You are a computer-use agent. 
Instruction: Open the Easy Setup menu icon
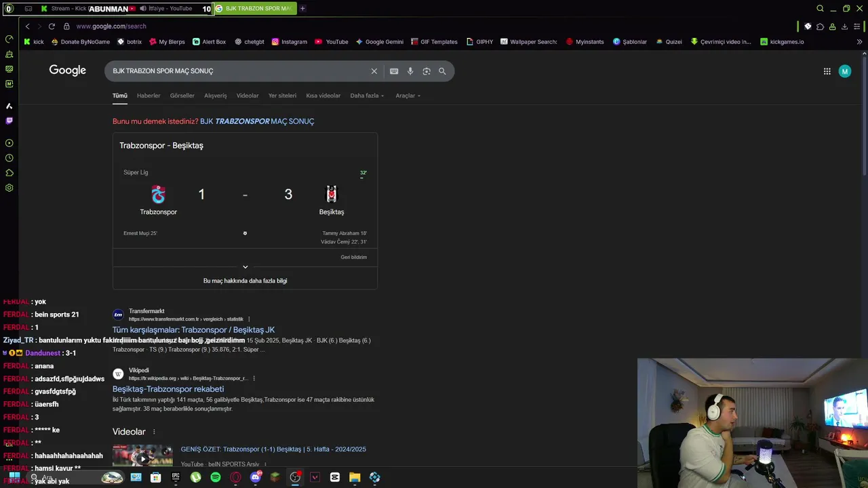(857, 26)
